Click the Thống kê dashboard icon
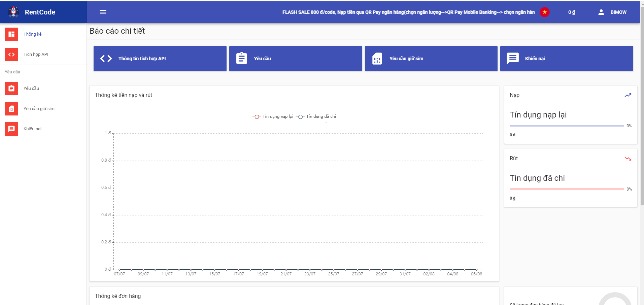644x305 pixels. click(11, 34)
